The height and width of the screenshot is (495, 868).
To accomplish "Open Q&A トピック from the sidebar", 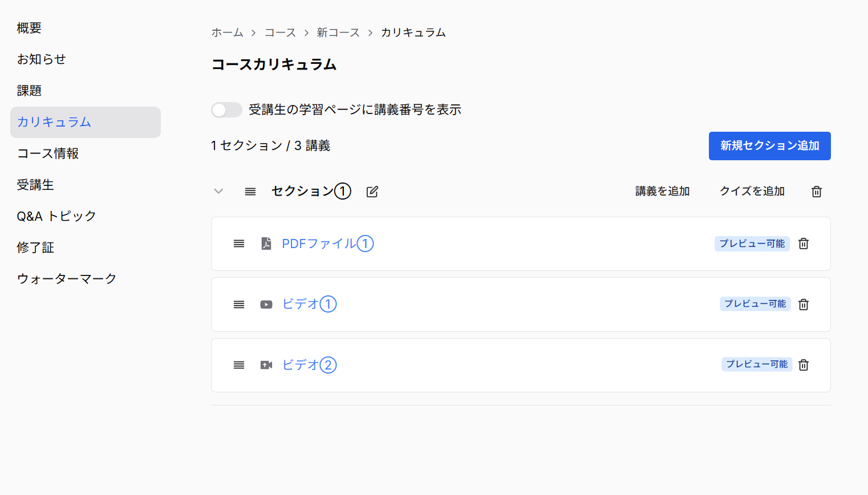I will pyautogui.click(x=56, y=216).
